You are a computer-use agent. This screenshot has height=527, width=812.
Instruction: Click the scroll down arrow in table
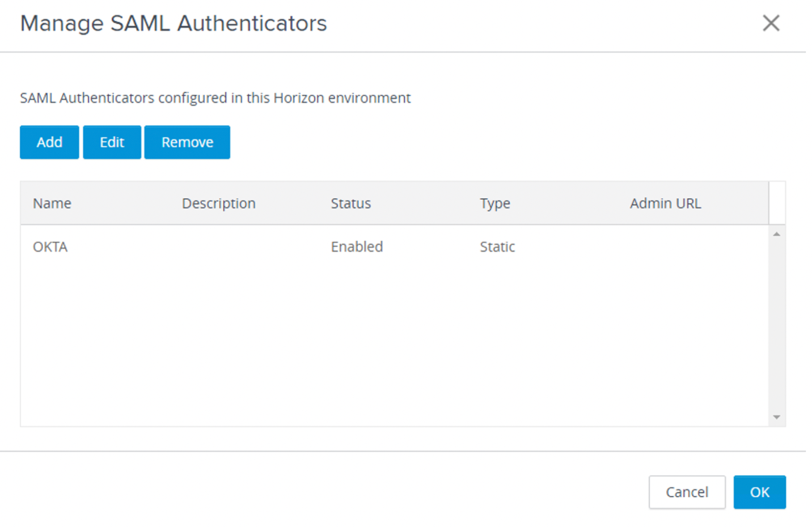click(x=777, y=418)
